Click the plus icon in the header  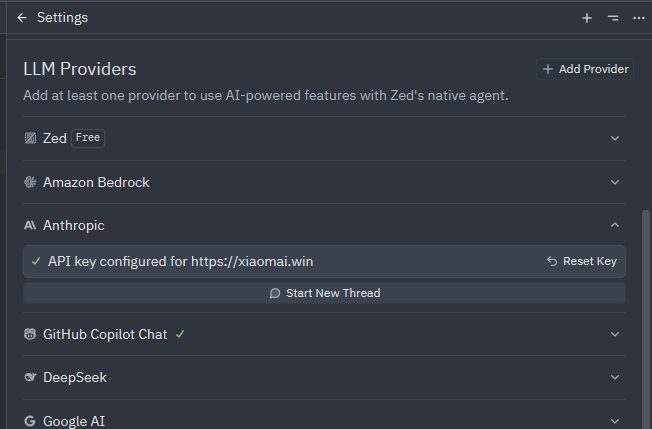tap(587, 18)
